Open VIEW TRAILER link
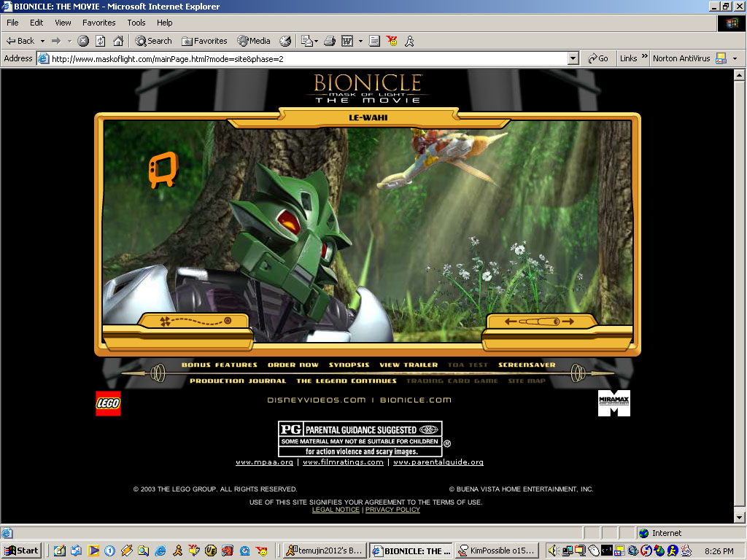The image size is (747, 560). point(409,365)
